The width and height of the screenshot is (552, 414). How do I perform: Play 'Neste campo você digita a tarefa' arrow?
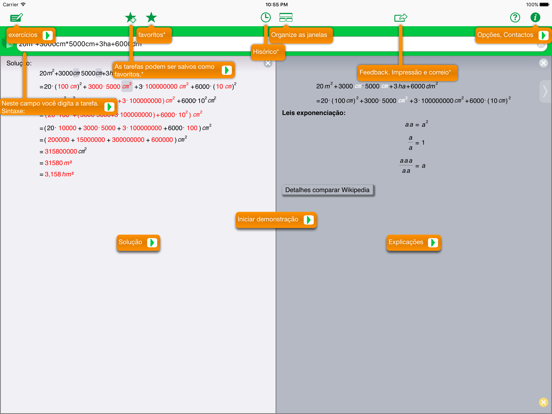(x=109, y=107)
